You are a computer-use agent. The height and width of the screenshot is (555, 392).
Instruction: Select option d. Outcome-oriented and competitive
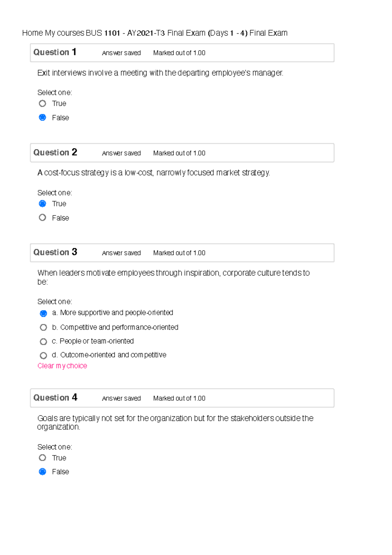pos(43,355)
